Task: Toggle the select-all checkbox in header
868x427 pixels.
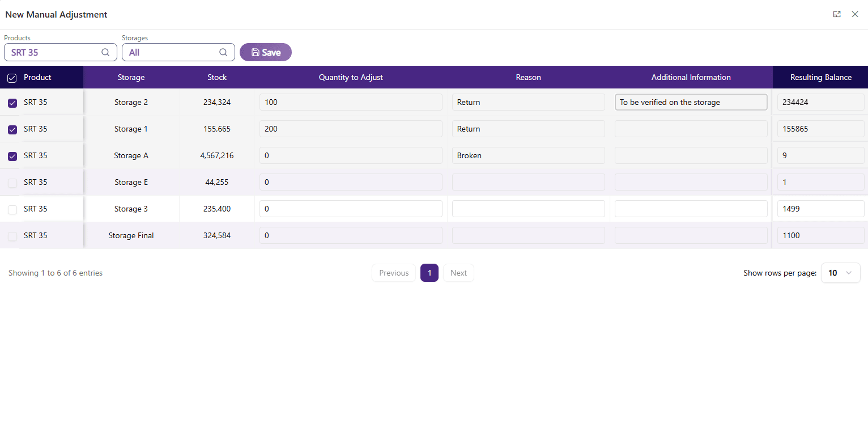Action: pos(12,78)
